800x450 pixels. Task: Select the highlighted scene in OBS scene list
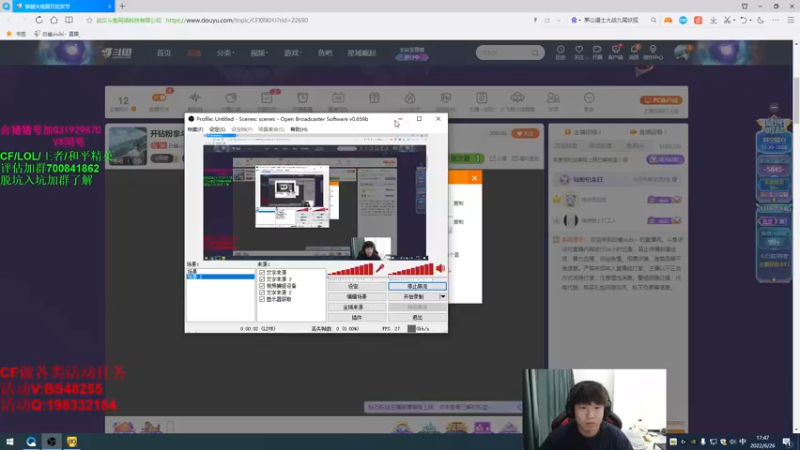tap(220, 277)
